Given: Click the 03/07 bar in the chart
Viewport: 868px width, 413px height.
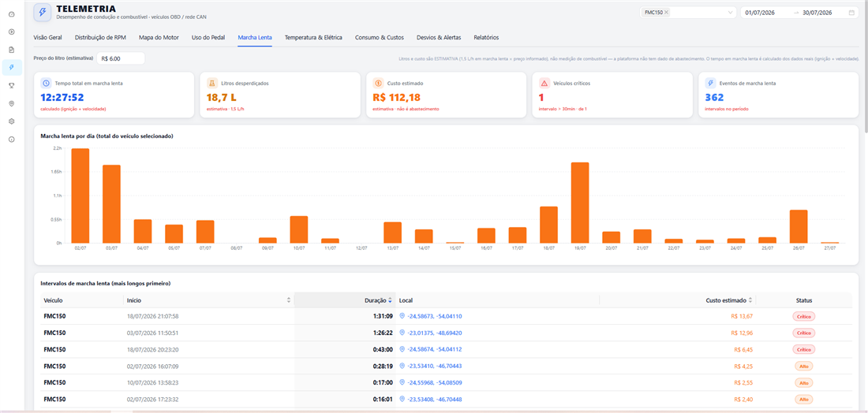Looking at the screenshot, I should click(x=111, y=204).
